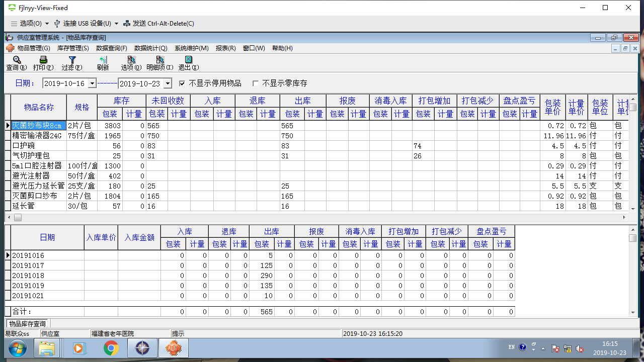Click the Ctrl-Alt-Delete send icon

coord(127,23)
